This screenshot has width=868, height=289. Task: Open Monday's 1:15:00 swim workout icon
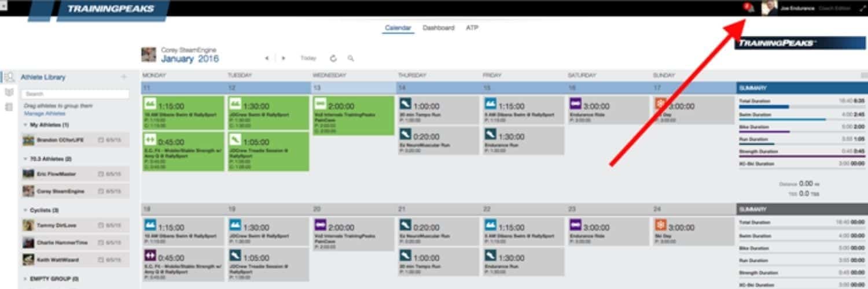click(150, 104)
